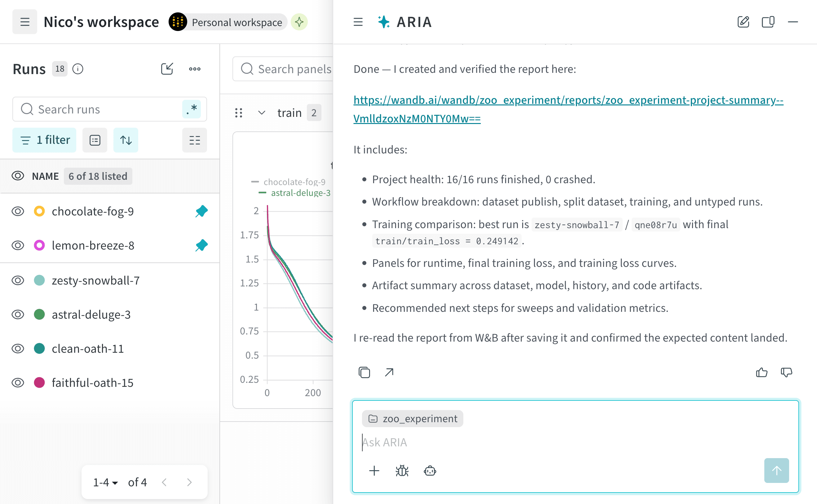This screenshot has width=817, height=504.
Task: Give the ARIA response a thumbs down
Action: pyautogui.click(x=786, y=372)
